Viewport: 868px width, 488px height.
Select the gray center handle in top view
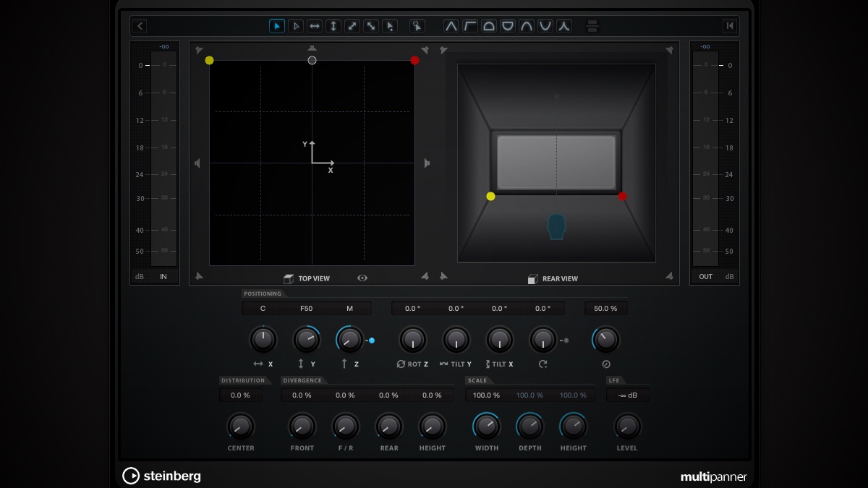tap(312, 61)
